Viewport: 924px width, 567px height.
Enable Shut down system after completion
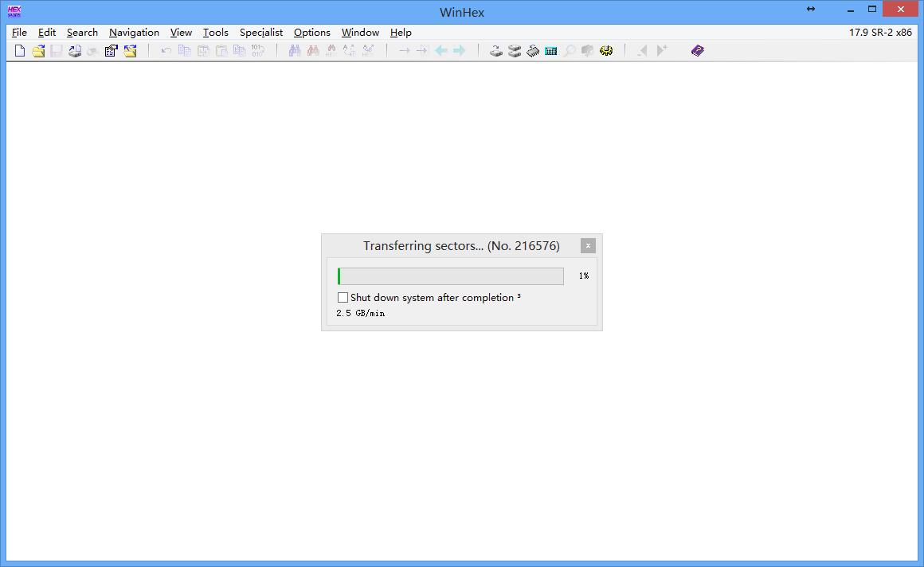343,298
